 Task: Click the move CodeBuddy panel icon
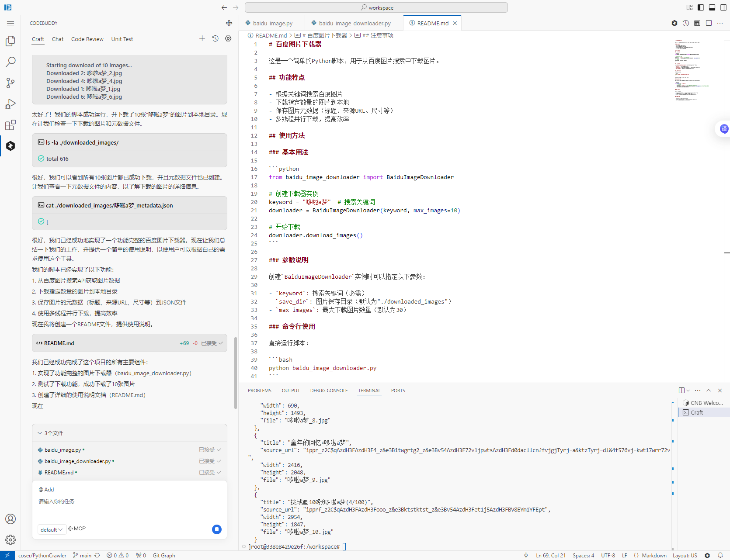pos(229,23)
